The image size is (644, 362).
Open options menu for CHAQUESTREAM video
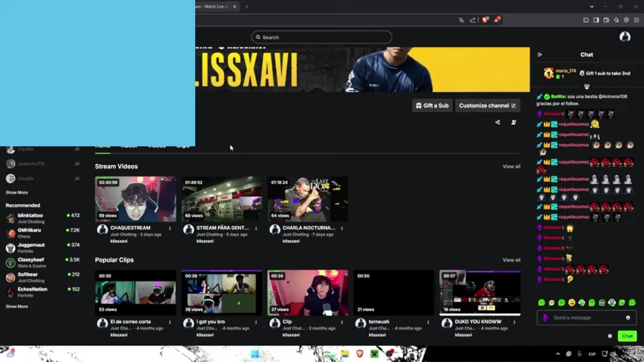tap(170, 228)
